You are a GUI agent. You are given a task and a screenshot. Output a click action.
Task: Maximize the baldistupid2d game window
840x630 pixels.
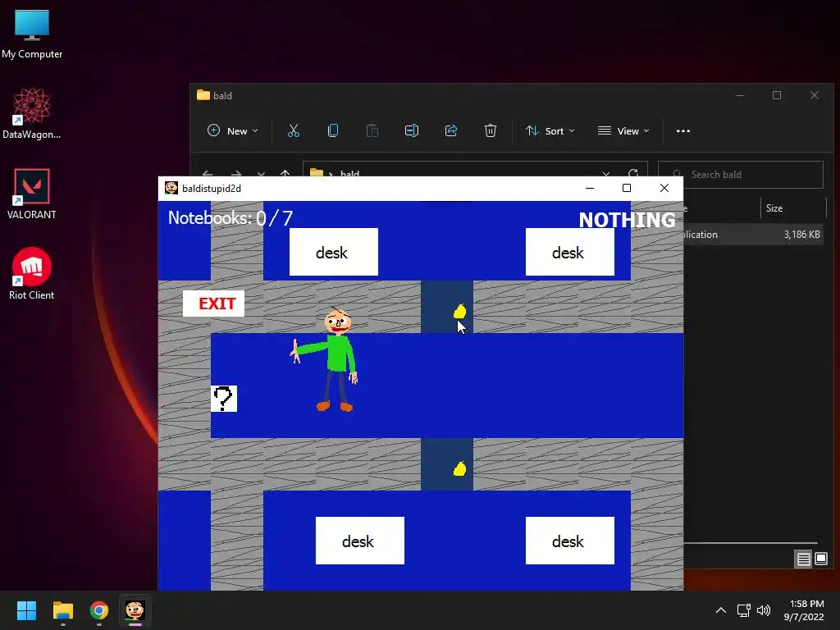click(x=627, y=188)
